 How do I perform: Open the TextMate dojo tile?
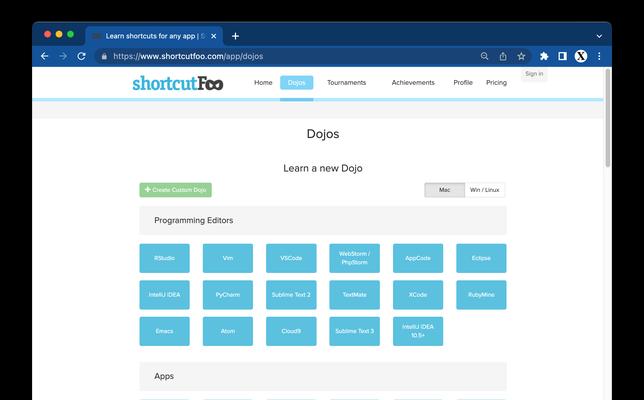pos(354,294)
